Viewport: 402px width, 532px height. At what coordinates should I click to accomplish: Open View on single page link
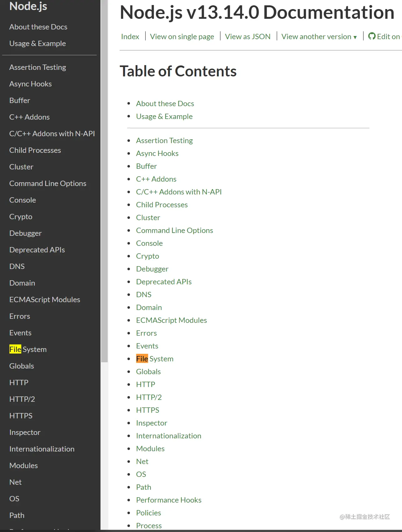pos(182,37)
